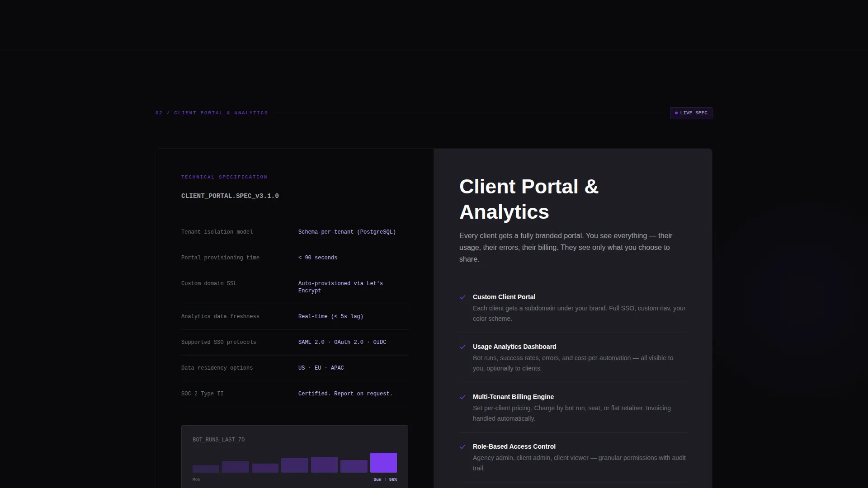Image resolution: width=868 pixels, height=488 pixels.
Task: Click the 'Usage Analytics Dashboard' feature title
Action: [514, 347]
